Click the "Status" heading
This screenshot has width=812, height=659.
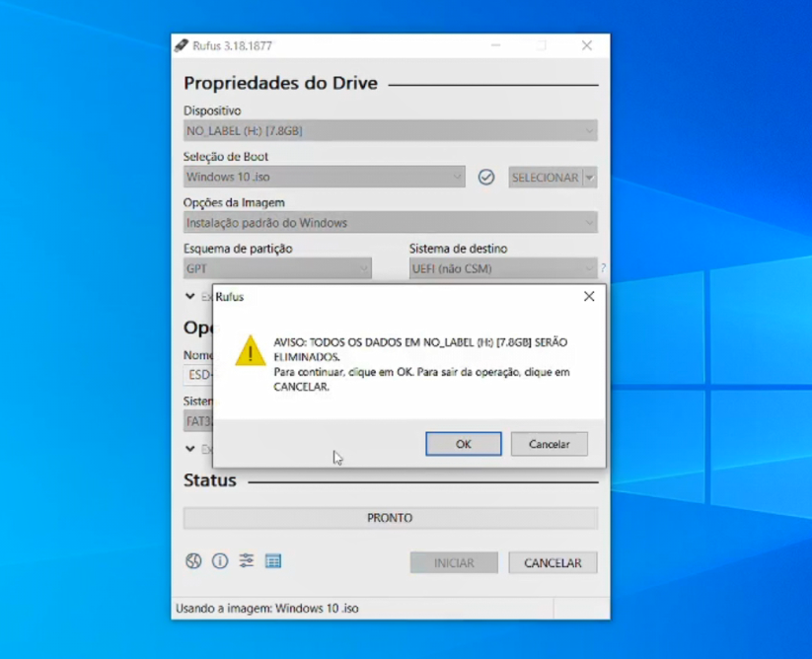tap(210, 479)
